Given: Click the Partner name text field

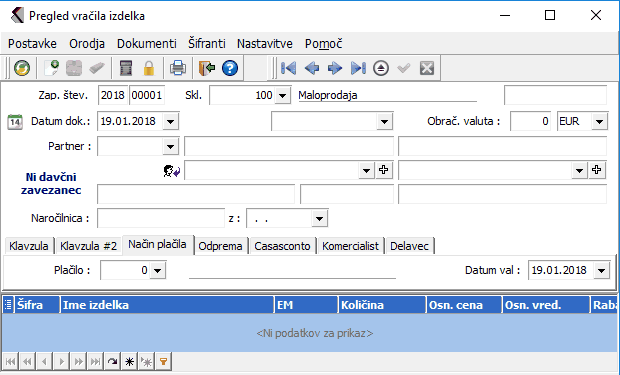Looking at the screenshot, I should click(x=289, y=147).
